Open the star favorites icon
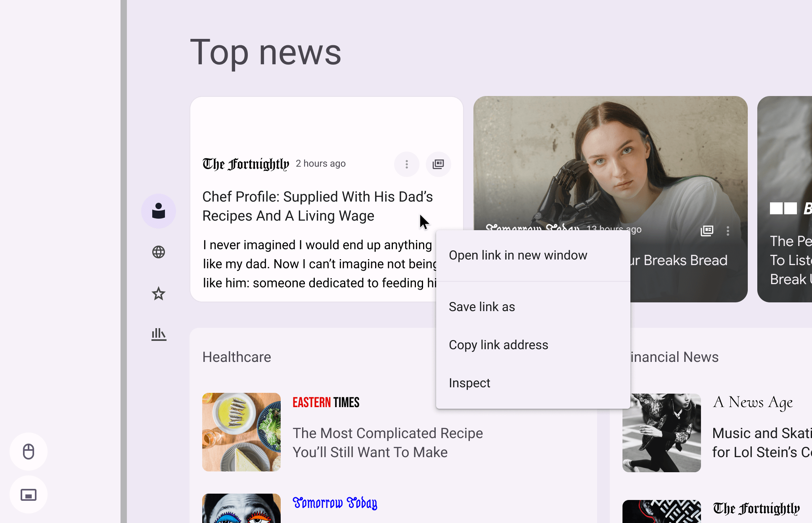The height and width of the screenshot is (523, 812). point(159,294)
